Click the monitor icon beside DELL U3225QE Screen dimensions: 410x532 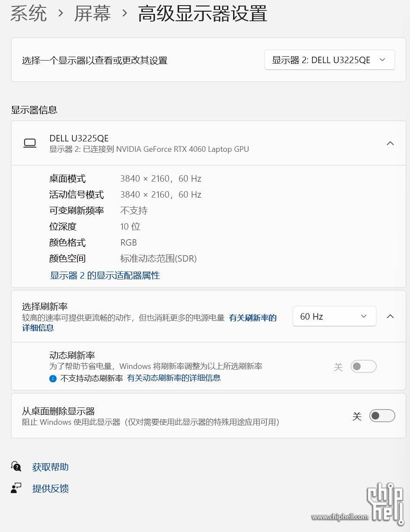30,143
